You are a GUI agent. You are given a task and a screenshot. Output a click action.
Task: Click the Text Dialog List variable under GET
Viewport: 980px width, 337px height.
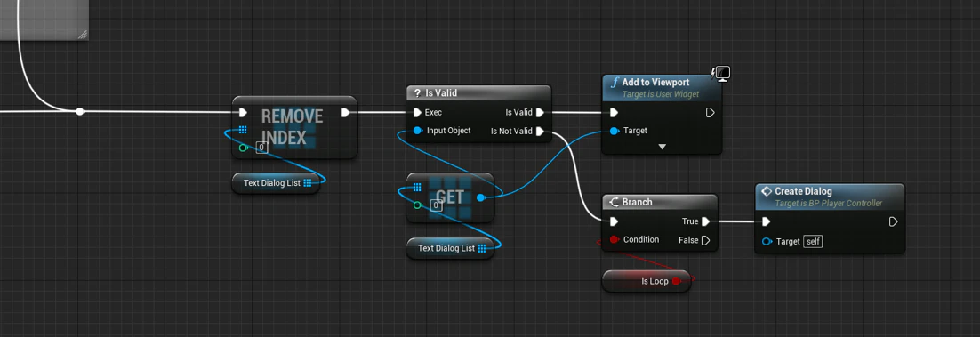450,248
